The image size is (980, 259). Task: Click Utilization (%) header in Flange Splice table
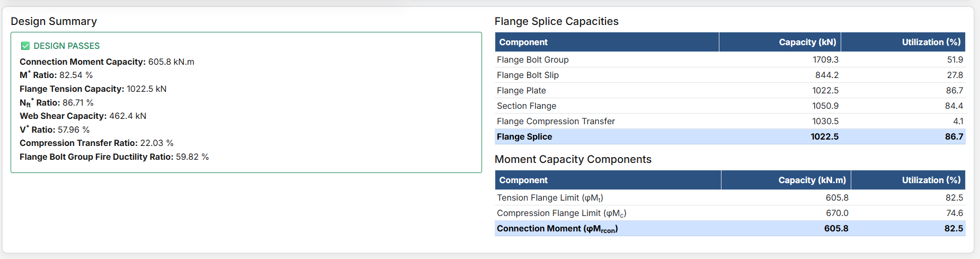coord(931,42)
